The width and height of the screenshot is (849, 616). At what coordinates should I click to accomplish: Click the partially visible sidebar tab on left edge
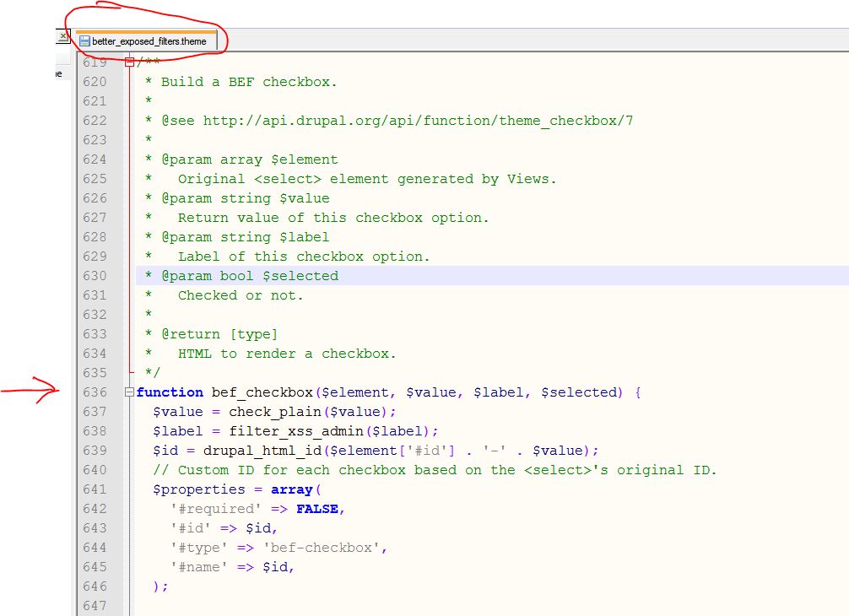57,73
